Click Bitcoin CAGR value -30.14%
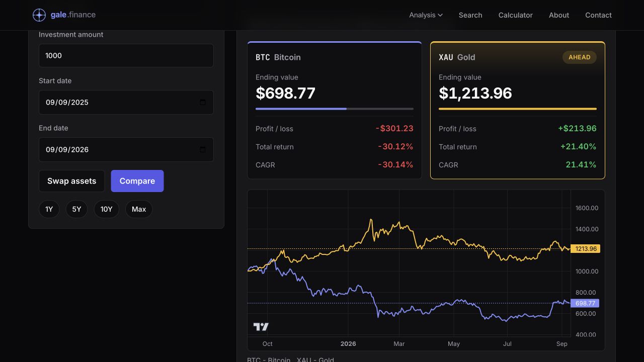The width and height of the screenshot is (644, 362). [395, 164]
